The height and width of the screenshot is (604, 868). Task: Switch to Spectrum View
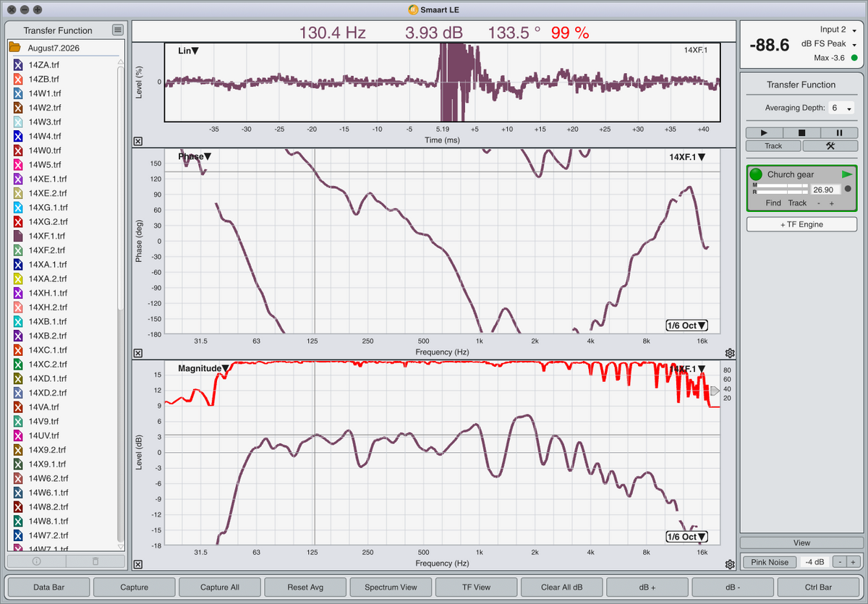[x=391, y=587]
